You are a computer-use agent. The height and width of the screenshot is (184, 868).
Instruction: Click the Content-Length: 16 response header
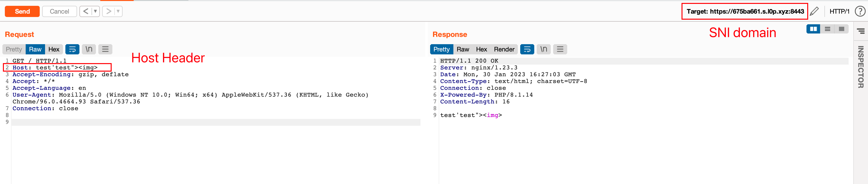475,102
